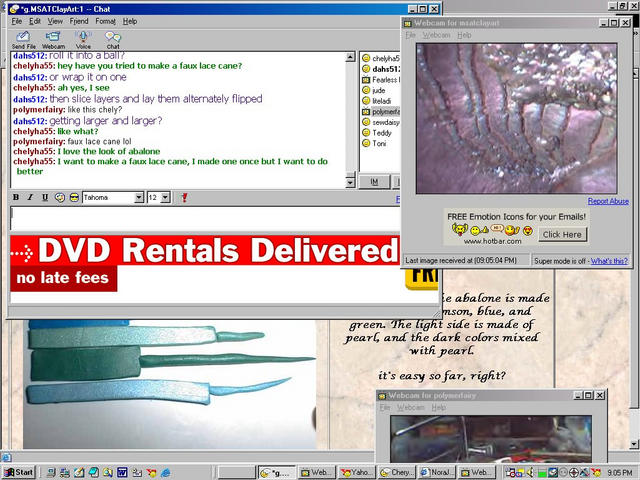Viewport: 640px width, 480px height.
Task: Click the DVD Rentals Delivered banner ad
Action: pos(204,263)
